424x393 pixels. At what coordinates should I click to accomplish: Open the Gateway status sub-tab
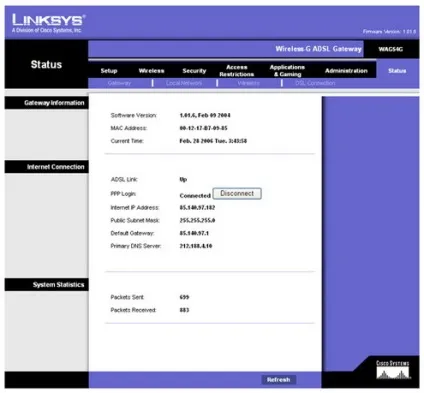[119, 83]
